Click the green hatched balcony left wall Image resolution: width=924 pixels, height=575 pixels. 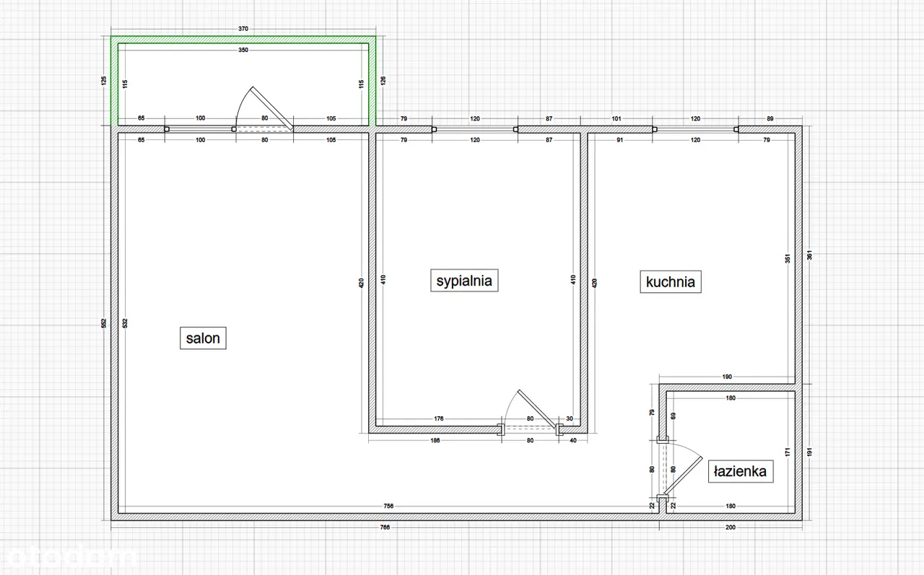coord(114,81)
